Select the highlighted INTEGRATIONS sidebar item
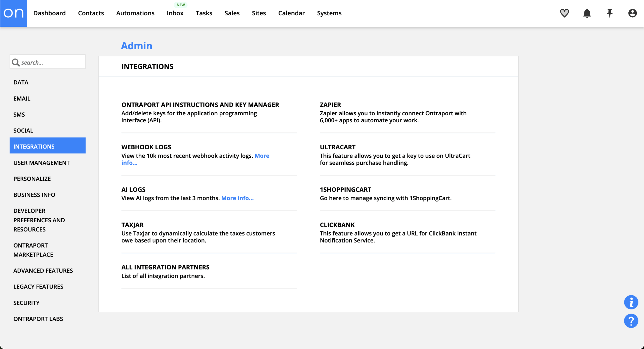Viewport: 644px width, 349px height. [48, 146]
